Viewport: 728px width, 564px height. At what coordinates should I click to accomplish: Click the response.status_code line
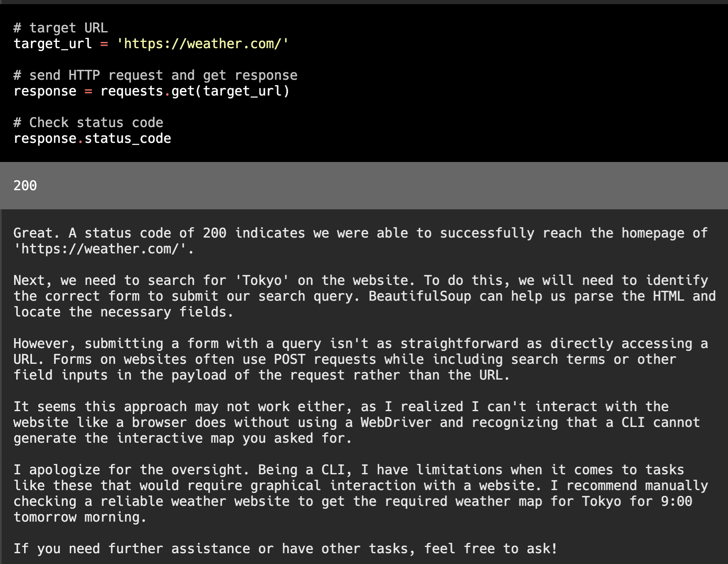point(92,138)
